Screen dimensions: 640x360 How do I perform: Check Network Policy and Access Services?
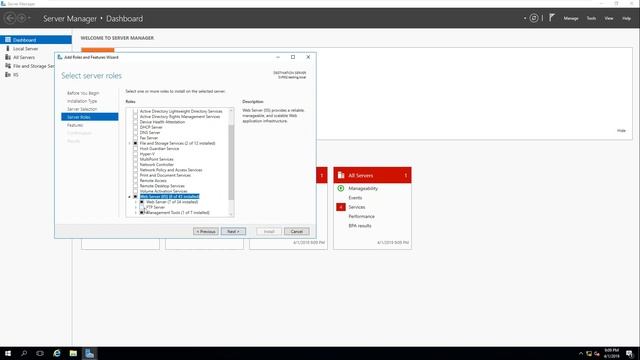(x=135, y=170)
